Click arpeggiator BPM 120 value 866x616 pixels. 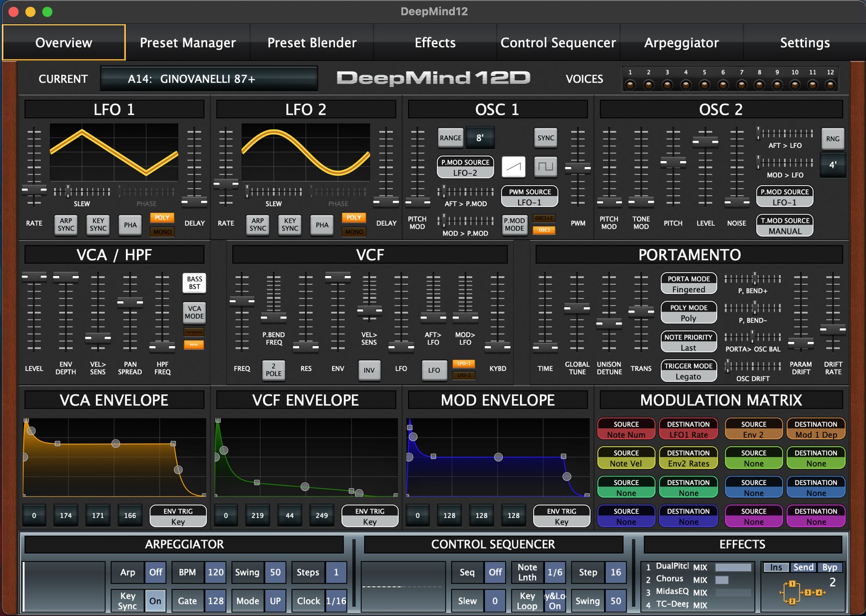(216, 572)
